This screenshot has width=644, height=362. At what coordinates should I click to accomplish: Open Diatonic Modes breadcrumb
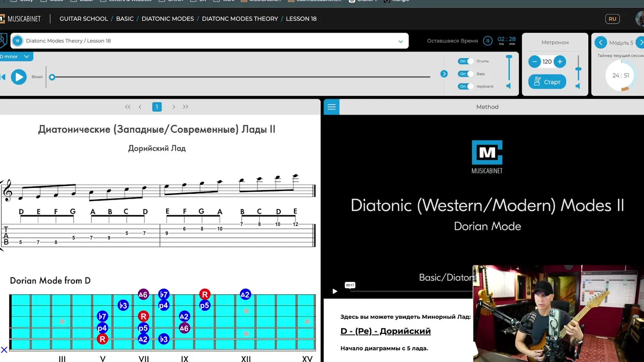[x=168, y=19]
